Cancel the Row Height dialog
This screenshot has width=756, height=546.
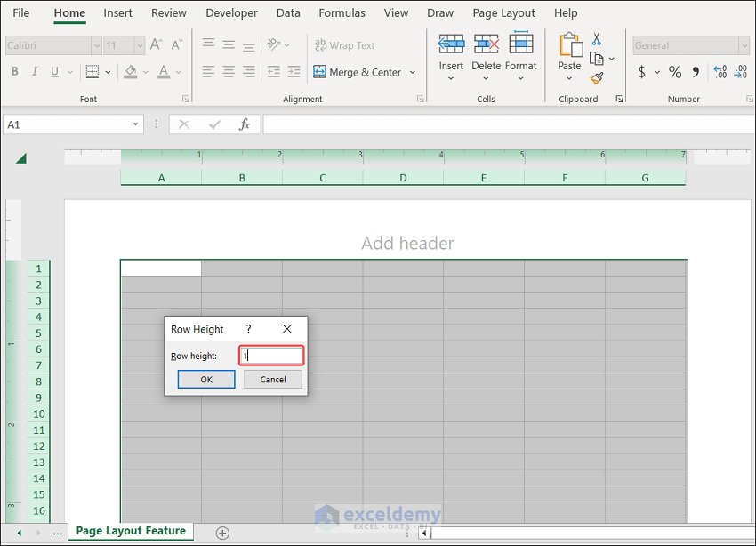273,379
